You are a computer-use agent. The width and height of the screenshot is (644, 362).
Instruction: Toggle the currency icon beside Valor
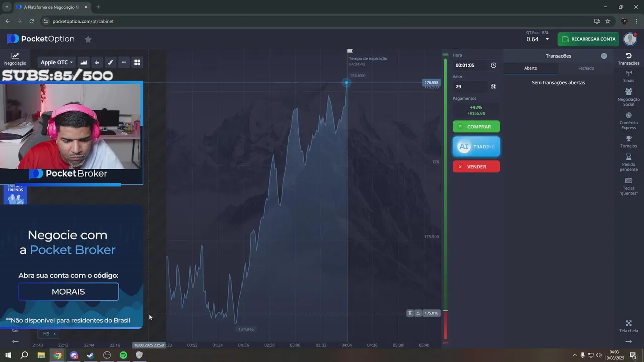[x=493, y=86]
